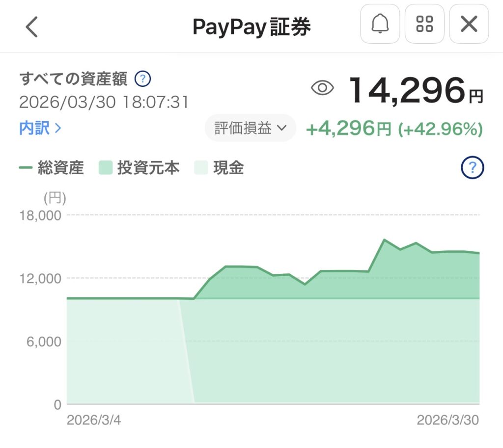Tap the +4,296円 profit figure
503x448 pixels.
348,129
